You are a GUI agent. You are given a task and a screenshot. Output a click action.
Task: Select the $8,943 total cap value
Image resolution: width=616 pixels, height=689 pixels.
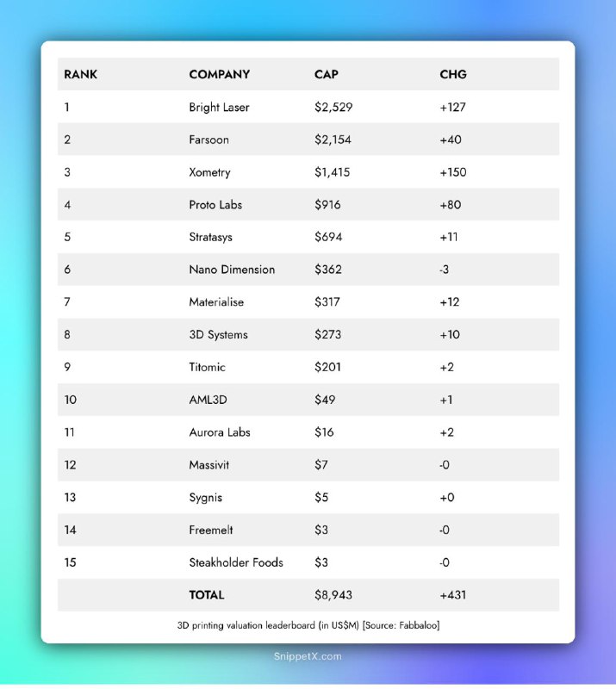(x=333, y=595)
